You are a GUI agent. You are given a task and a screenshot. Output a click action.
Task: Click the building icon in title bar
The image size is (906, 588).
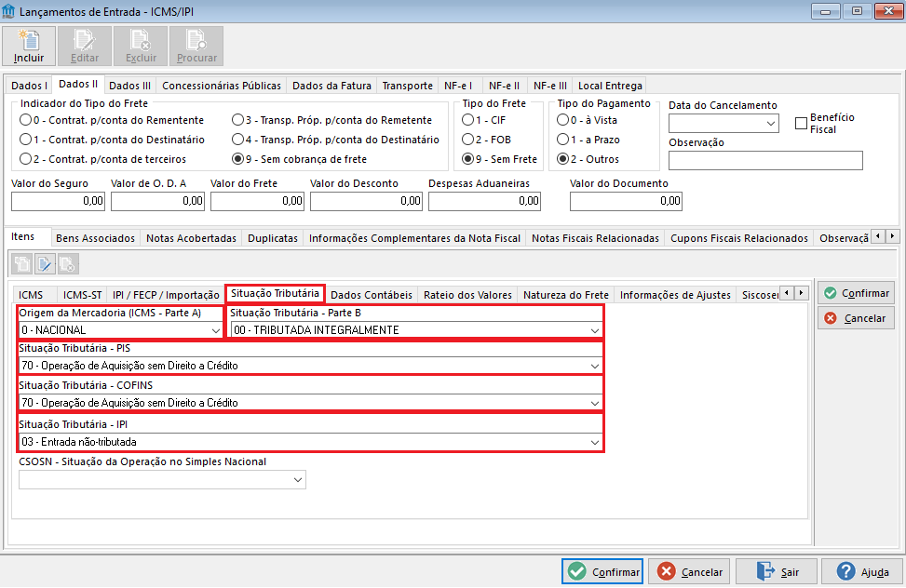(8, 11)
